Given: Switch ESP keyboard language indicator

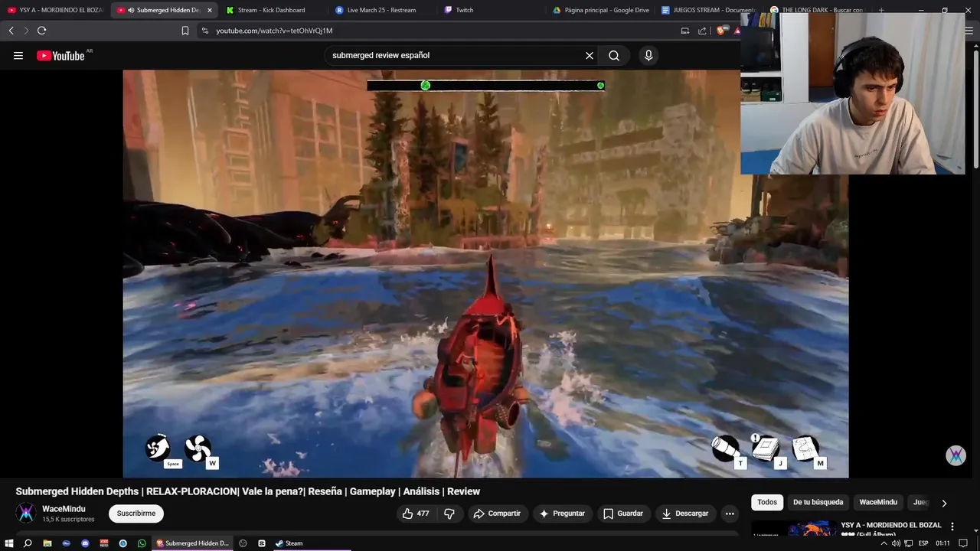Looking at the screenshot, I should coord(923,543).
